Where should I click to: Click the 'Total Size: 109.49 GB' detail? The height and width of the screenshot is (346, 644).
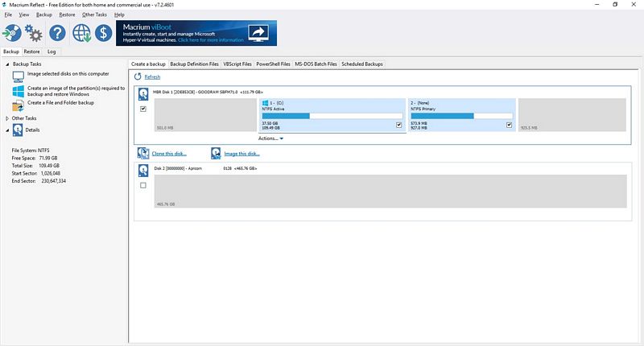click(35, 166)
